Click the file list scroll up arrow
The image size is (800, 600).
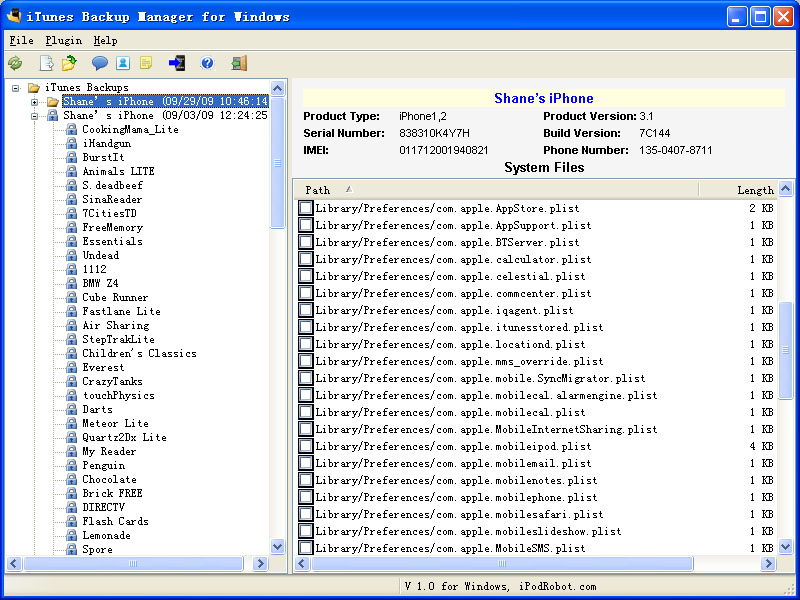coord(786,189)
